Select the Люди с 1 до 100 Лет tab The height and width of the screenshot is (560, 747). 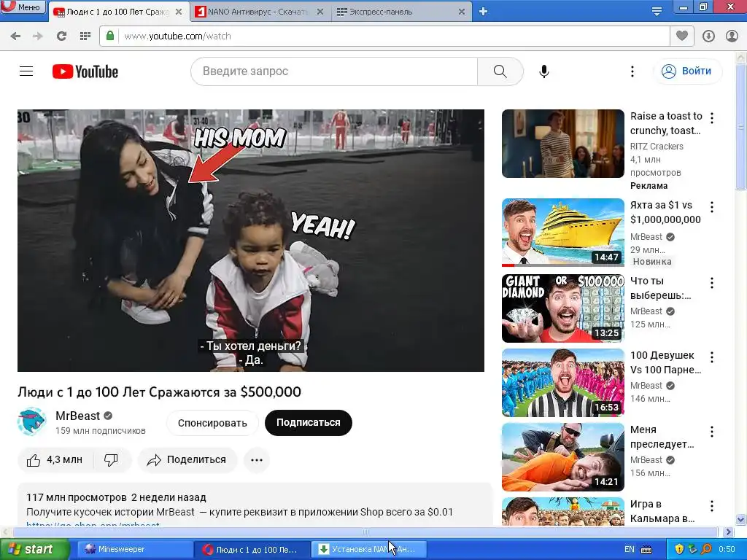117,12
